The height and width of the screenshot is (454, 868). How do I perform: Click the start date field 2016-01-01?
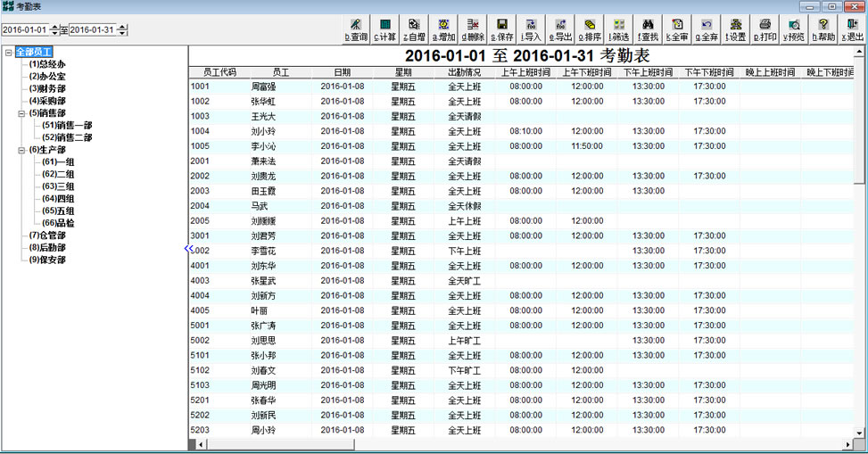click(x=26, y=30)
